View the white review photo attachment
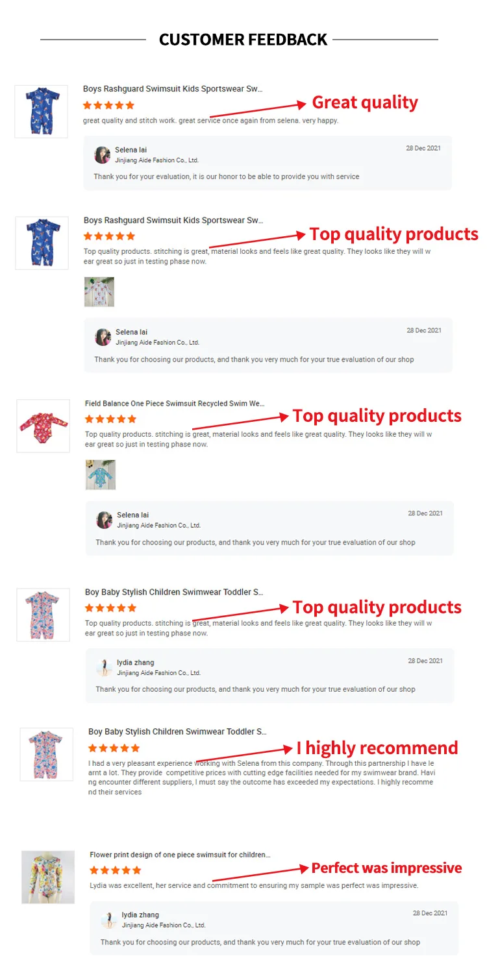 [x=99, y=291]
